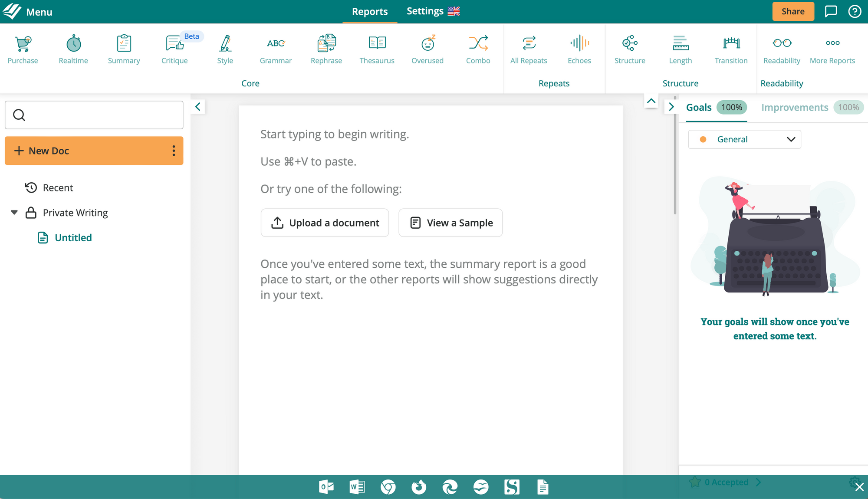The width and height of the screenshot is (868, 499).
Task: Check the Goals 100% progress badge
Action: point(731,107)
